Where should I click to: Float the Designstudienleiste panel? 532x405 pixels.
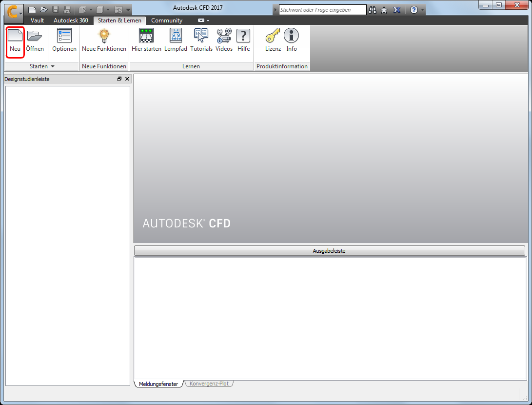(119, 79)
